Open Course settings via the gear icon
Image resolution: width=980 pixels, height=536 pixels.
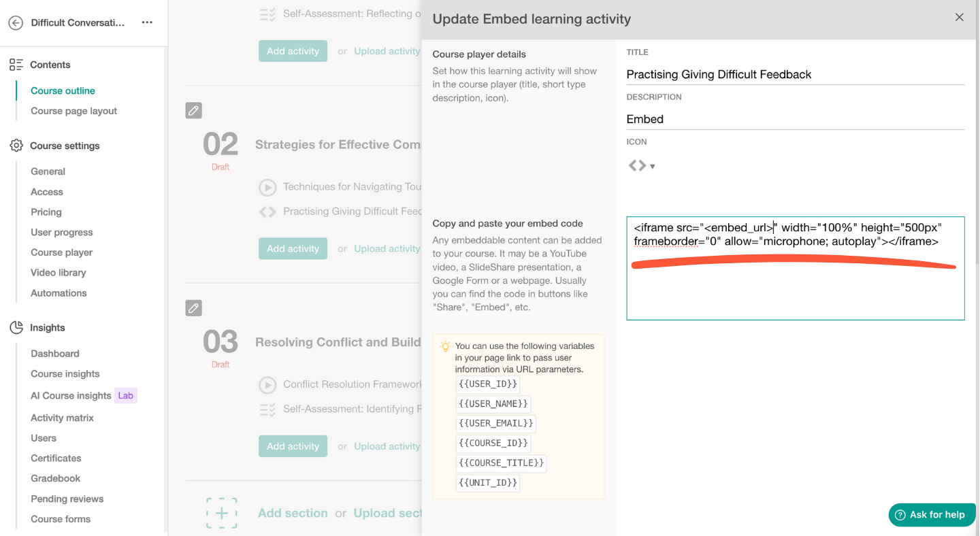[x=14, y=145]
